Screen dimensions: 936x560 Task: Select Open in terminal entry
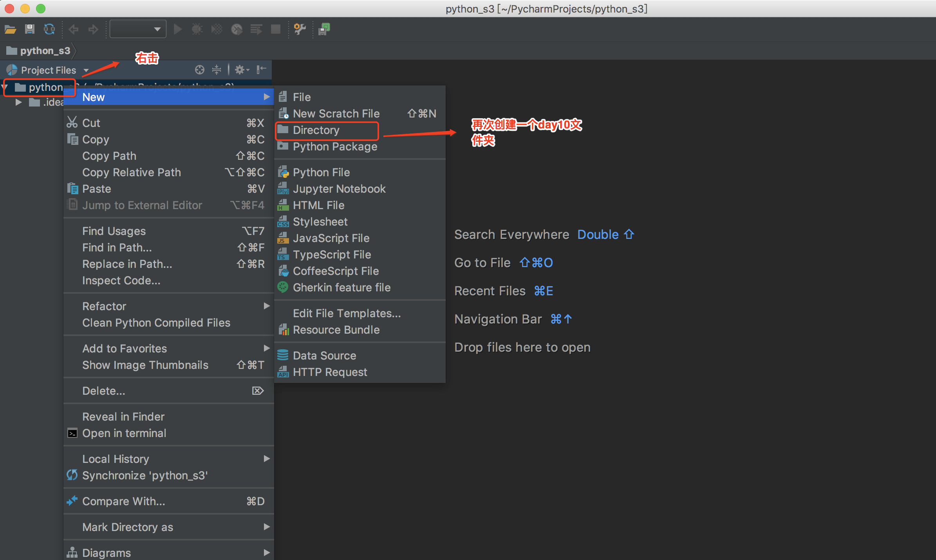[x=169, y=433]
